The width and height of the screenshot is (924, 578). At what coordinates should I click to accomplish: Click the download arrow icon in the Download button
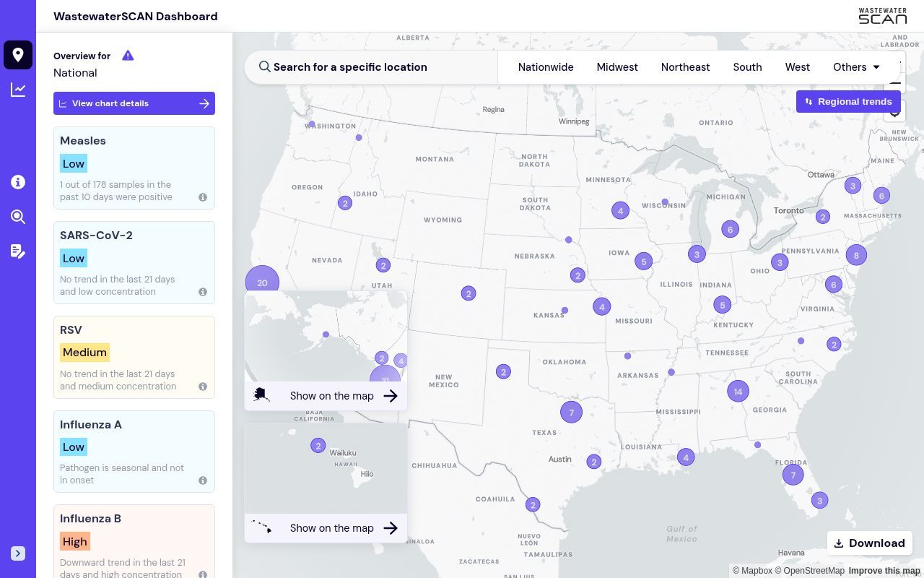click(x=839, y=543)
